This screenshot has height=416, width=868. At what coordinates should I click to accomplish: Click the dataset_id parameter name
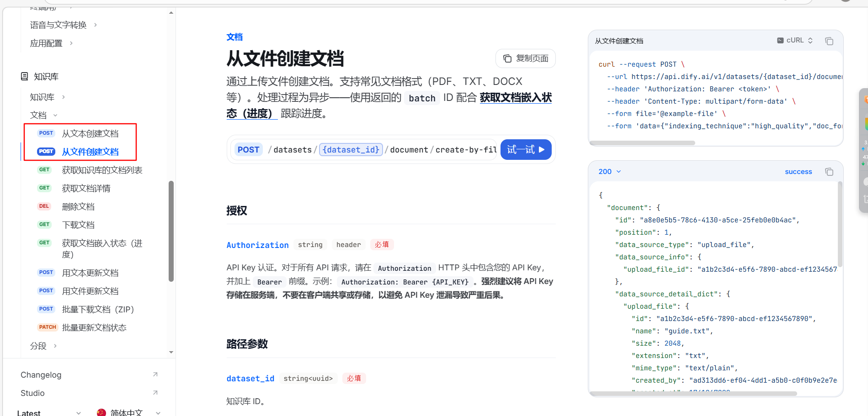pos(250,378)
